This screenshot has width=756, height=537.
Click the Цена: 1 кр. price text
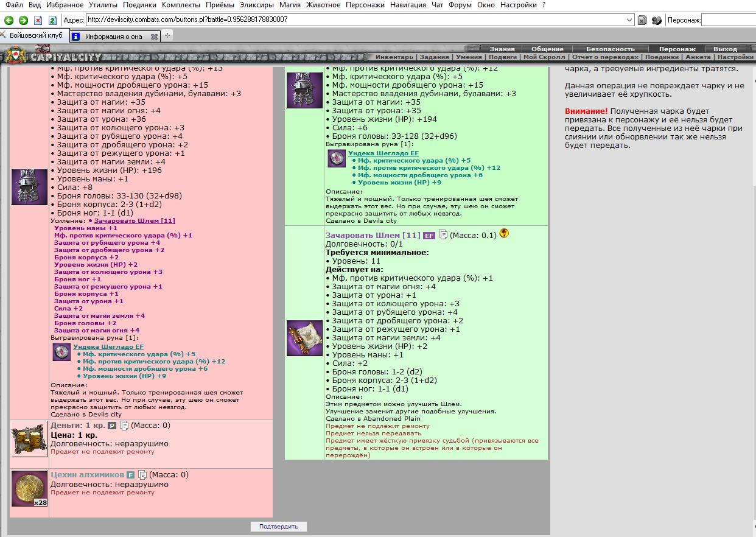(74, 435)
